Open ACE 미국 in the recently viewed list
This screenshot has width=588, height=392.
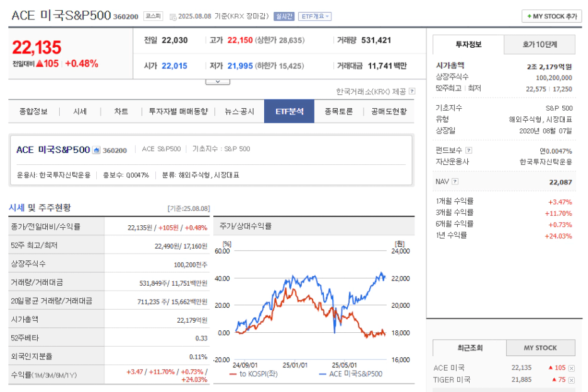pos(448,368)
